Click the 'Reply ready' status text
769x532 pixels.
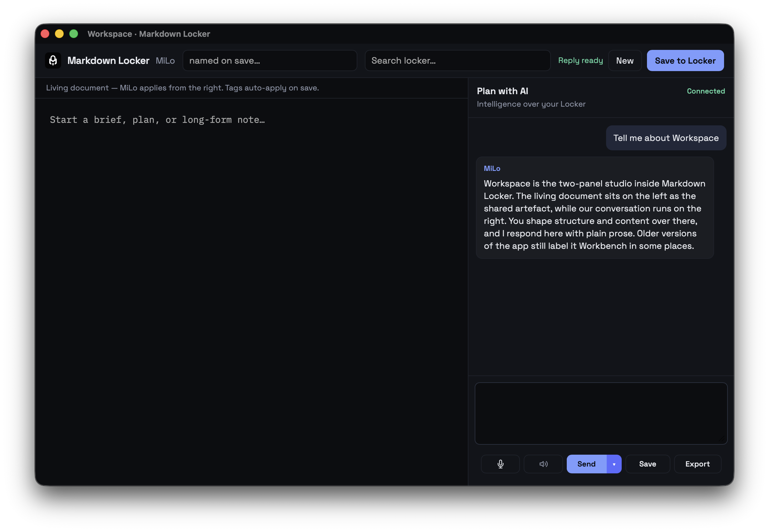coord(580,61)
